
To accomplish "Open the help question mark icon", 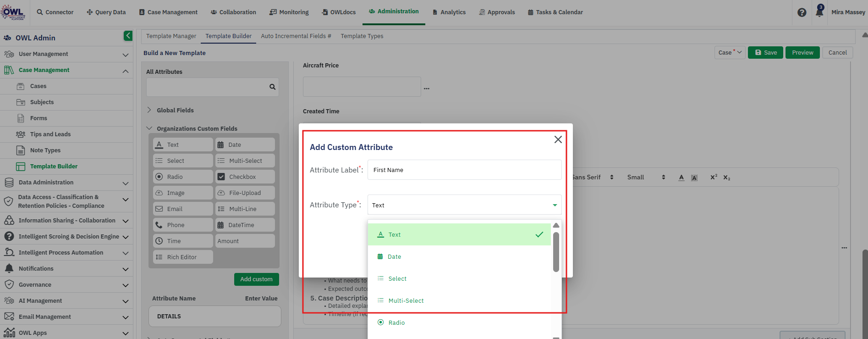I will point(802,12).
